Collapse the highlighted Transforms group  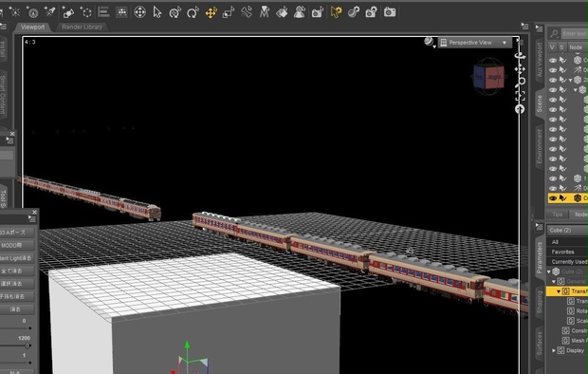[x=559, y=291]
